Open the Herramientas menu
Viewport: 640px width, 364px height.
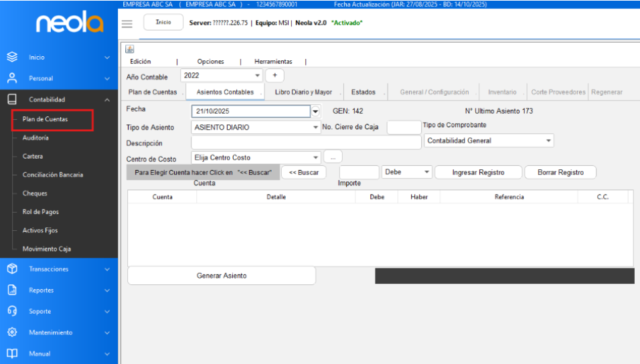273,62
